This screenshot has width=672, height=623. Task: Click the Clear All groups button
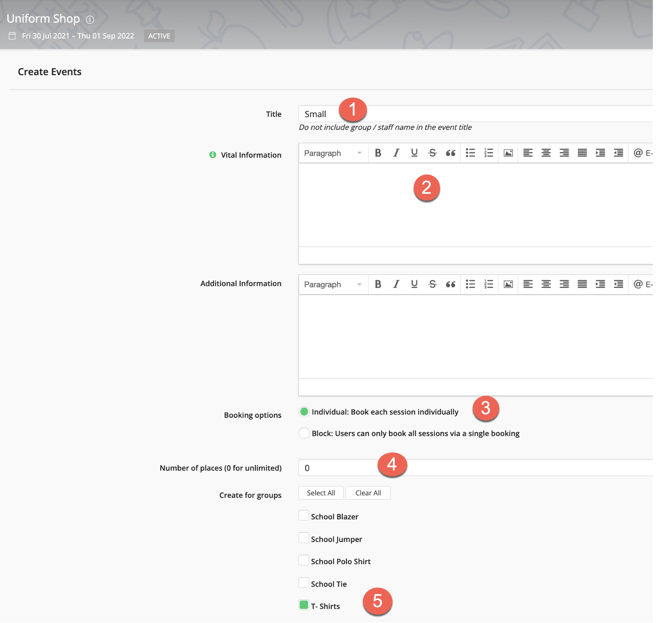(368, 493)
